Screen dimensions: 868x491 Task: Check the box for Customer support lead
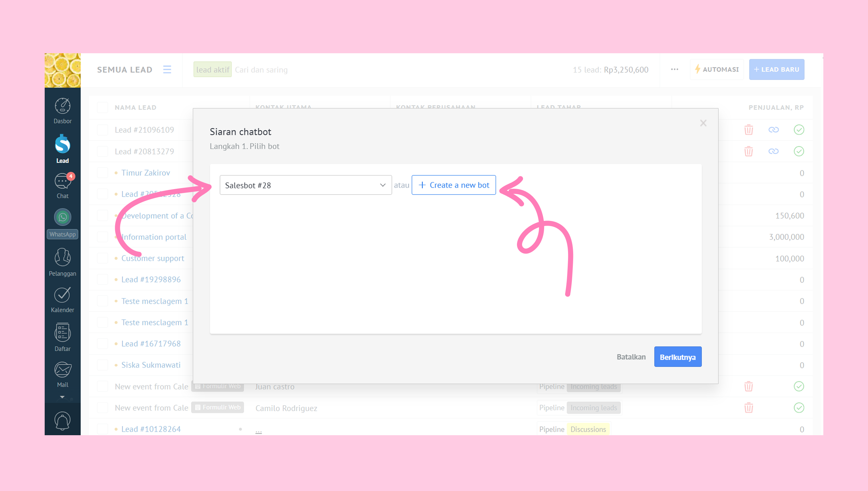coord(102,258)
